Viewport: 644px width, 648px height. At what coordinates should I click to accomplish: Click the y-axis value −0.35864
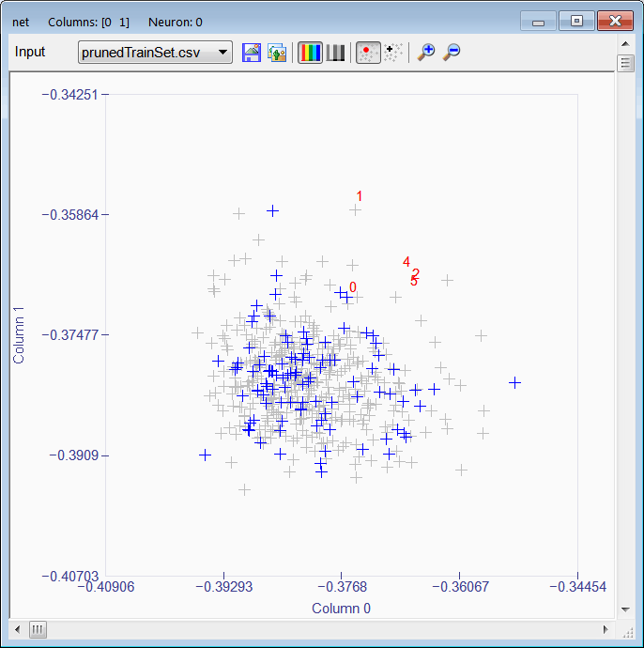click(70, 215)
